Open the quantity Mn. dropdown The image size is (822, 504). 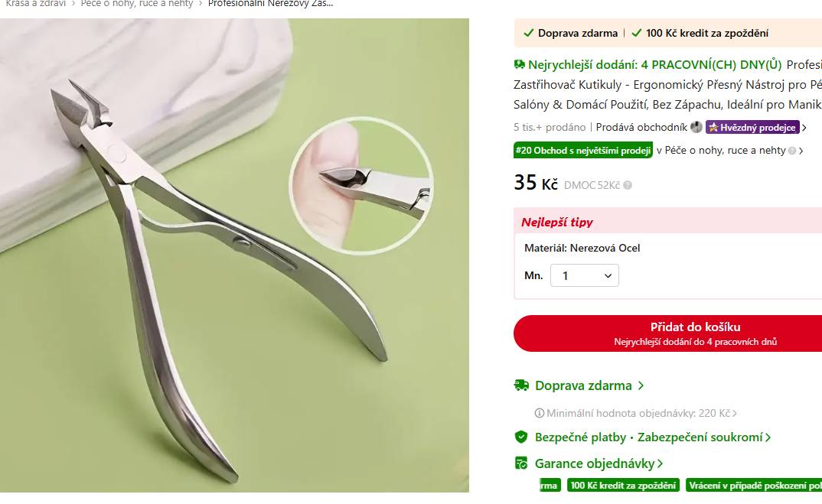click(x=585, y=275)
